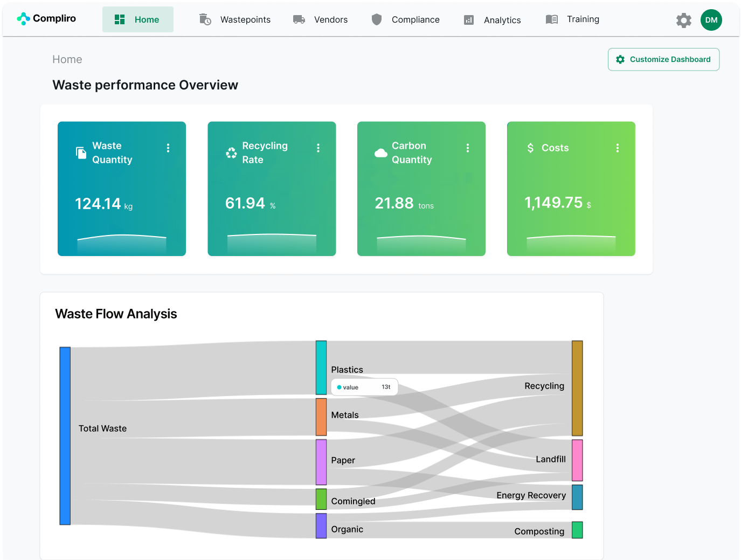Click the Costs dollar sign icon
Image resolution: width=741 pixels, height=560 pixels.
click(x=530, y=148)
